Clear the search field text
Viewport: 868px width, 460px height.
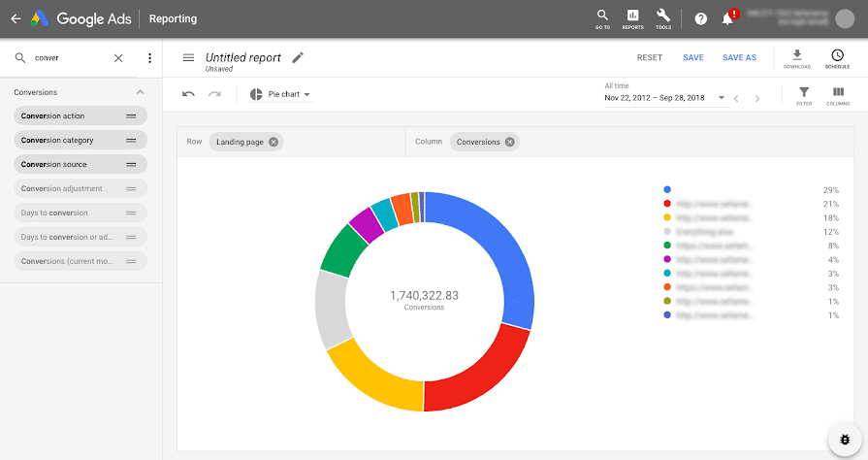[x=118, y=58]
